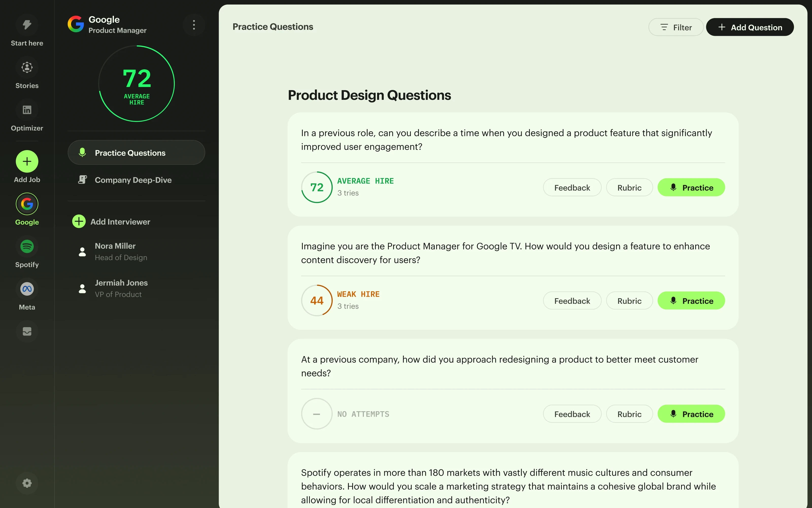Click the AVERAGE HIRE label on first question
Image resolution: width=812 pixels, height=508 pixels.
tap(365, 181)
